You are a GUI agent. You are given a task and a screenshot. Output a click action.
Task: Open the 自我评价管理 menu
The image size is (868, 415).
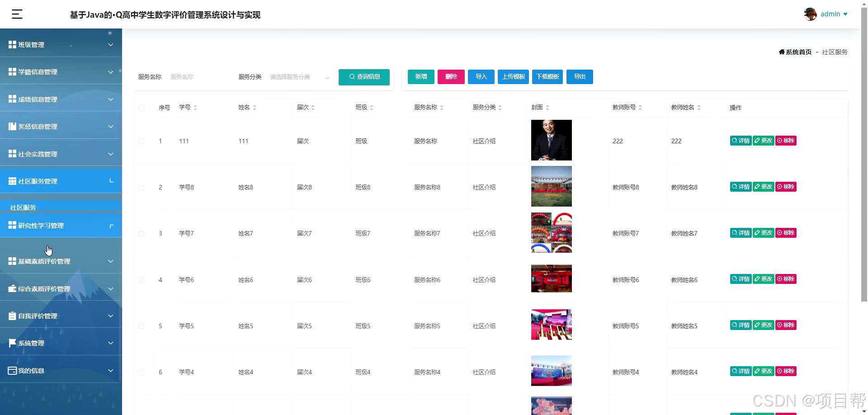tap(61, 316)
